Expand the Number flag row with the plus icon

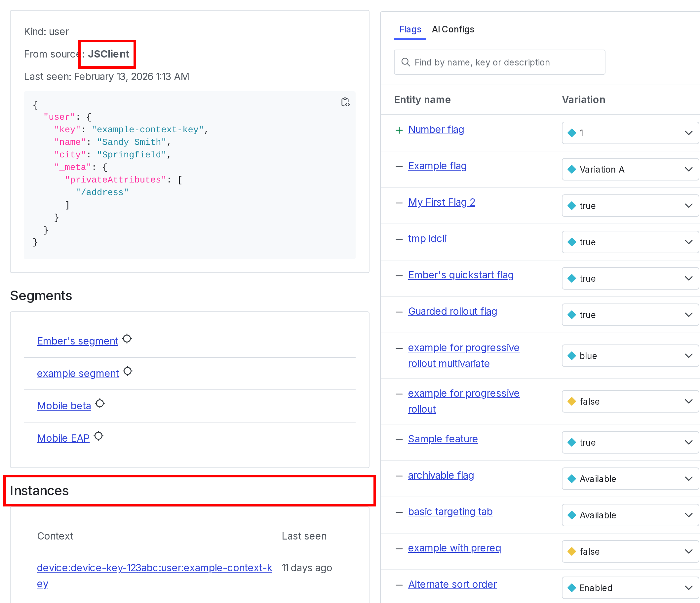pos(399,130)
